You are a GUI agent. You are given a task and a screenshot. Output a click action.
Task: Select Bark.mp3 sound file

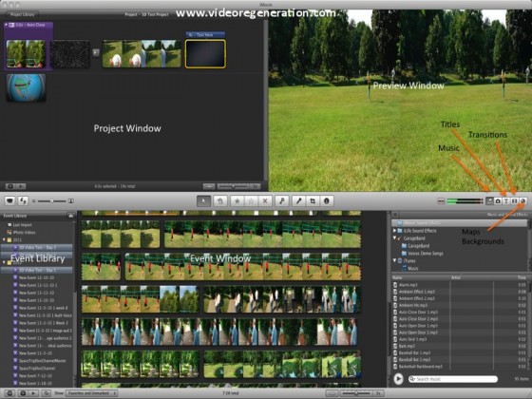pyautogui.click(x=459, y=346)
